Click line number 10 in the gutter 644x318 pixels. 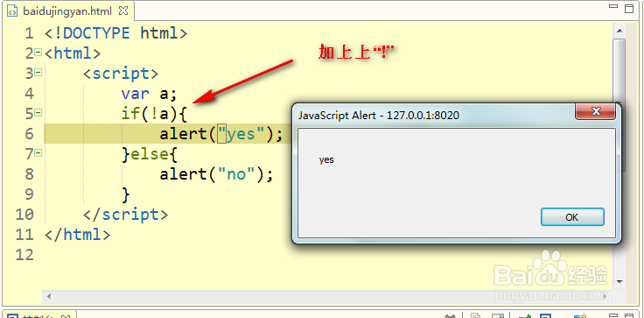(24, 215)
